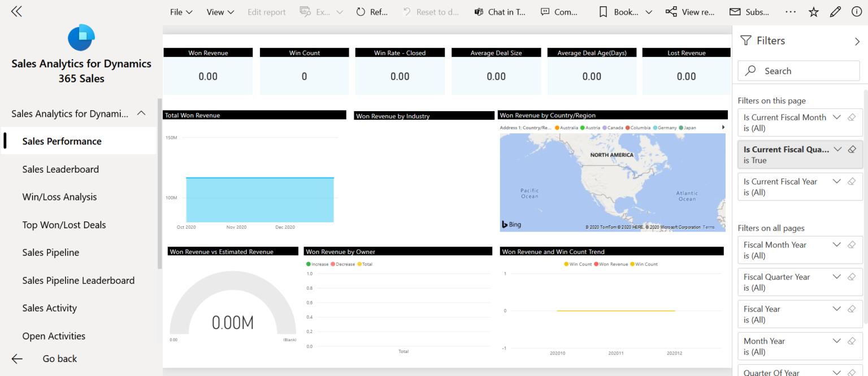Favorite the report with star icon
868x376 pixels.
(x=814, y=12)
